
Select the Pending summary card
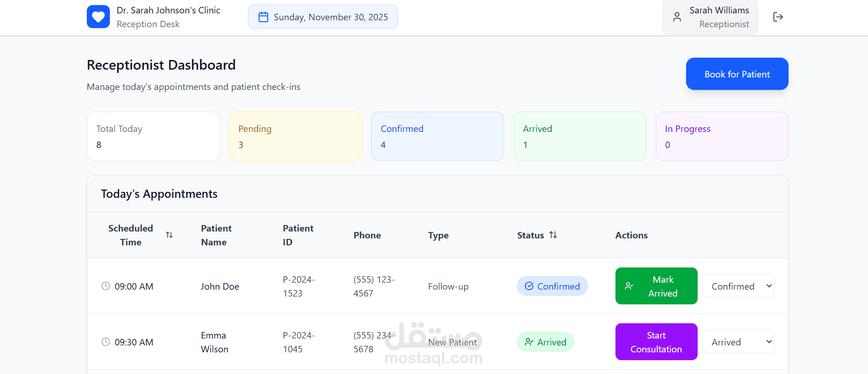[x=295, y=136]
